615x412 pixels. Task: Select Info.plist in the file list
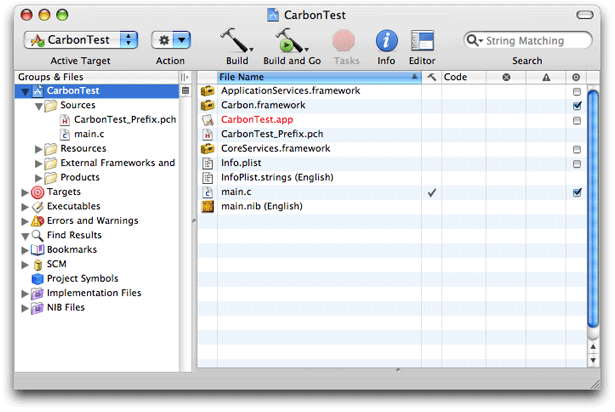tap(244, 163)
